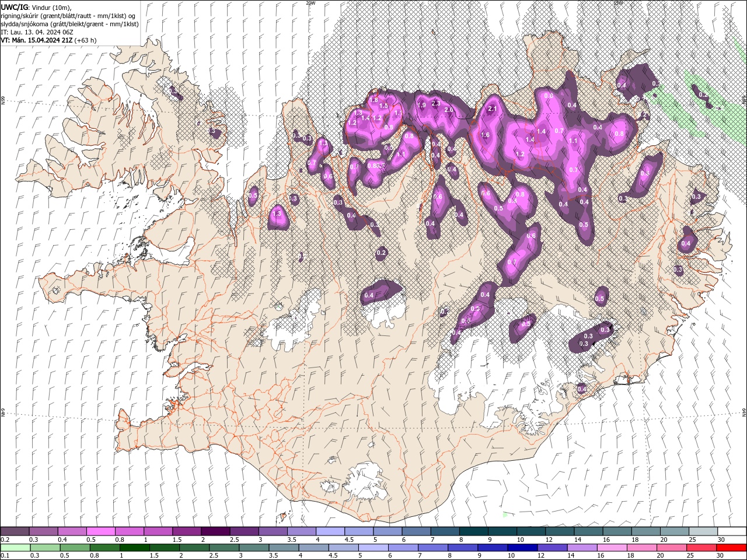747x560 pixels.
Task: Click the 3.5 lavender snow legend swatch
Action: (x=302, y=531)
